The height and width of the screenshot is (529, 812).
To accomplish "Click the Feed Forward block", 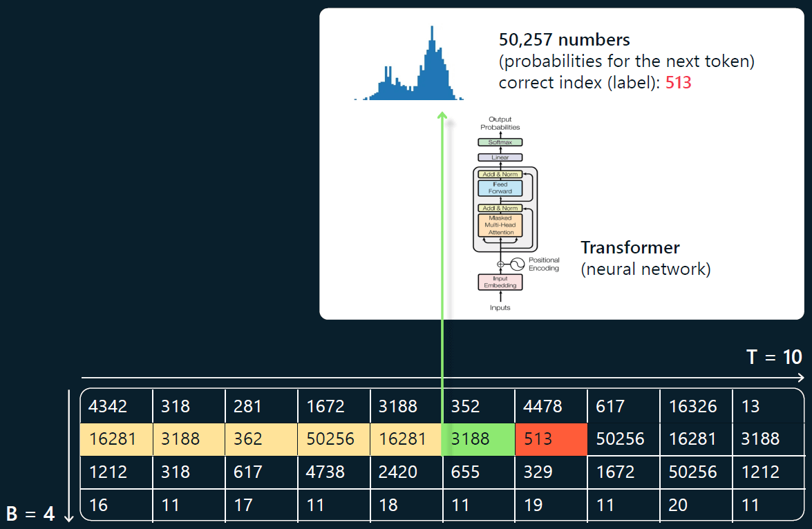I will (500, 188).
